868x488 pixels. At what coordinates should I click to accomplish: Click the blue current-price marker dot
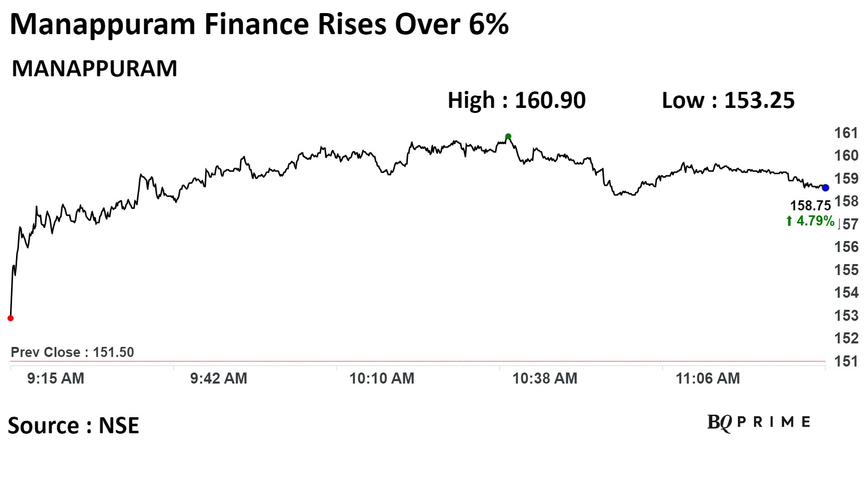(825, 188)
